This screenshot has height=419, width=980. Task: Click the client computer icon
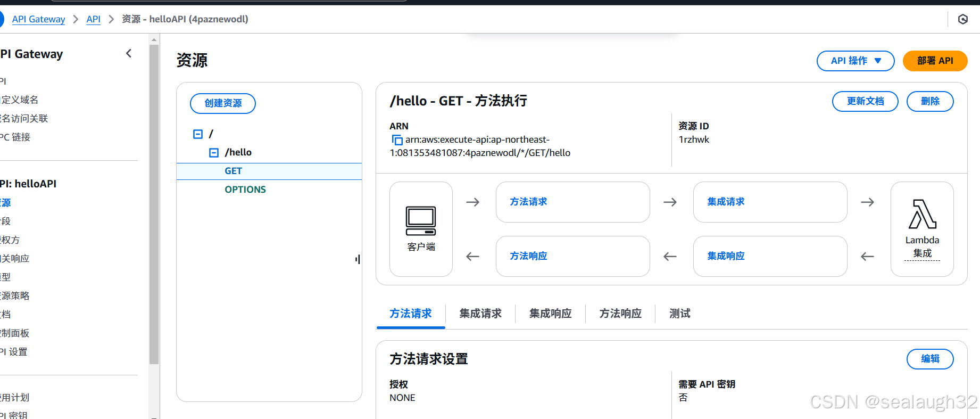(421, 221)
